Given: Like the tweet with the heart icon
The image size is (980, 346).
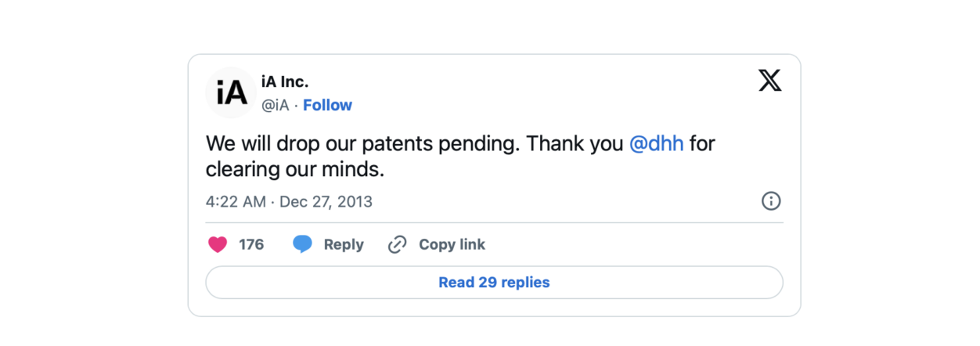Looking at the screenshot, I should point(218,244).
